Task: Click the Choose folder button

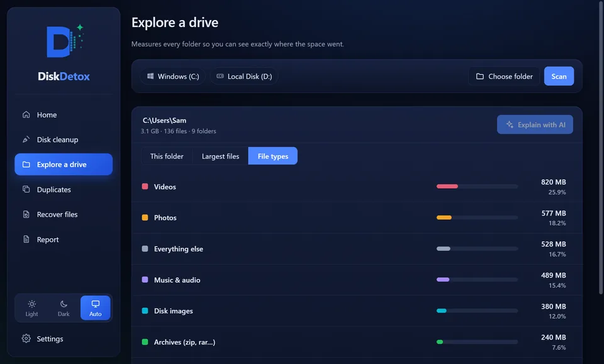Action: pyautogui.click(x=504, y=76)
